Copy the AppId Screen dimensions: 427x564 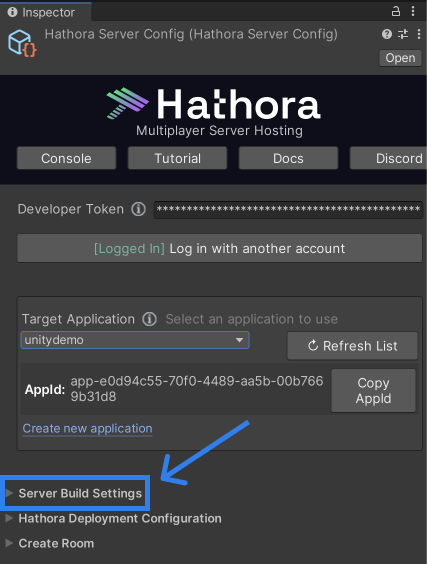tap(373, 391)
